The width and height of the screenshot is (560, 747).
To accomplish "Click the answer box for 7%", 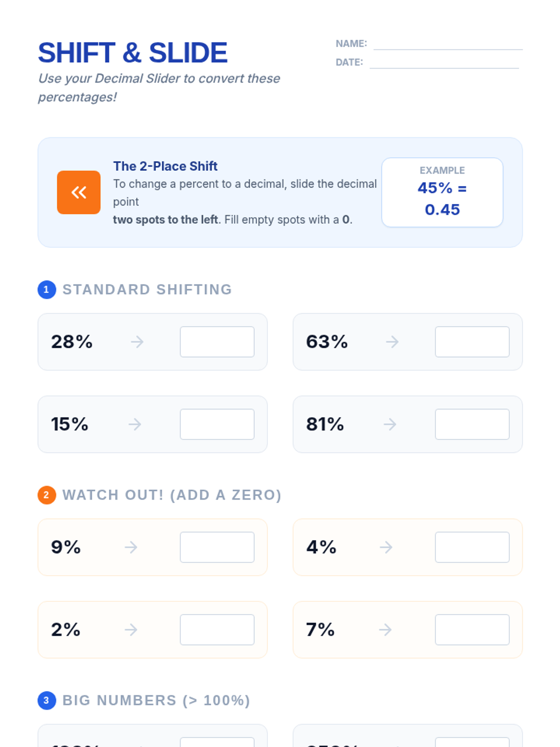I will pos(472,630).
